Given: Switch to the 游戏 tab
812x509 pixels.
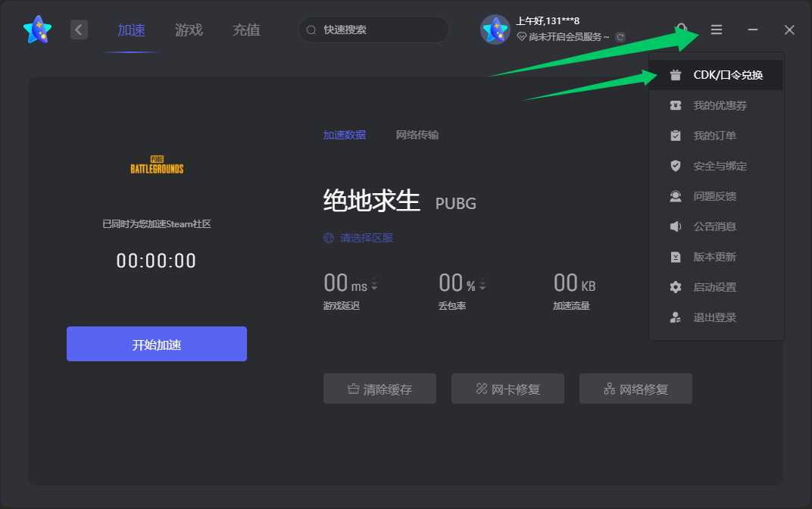Looking at the screenshot, I should click(189, 30).
